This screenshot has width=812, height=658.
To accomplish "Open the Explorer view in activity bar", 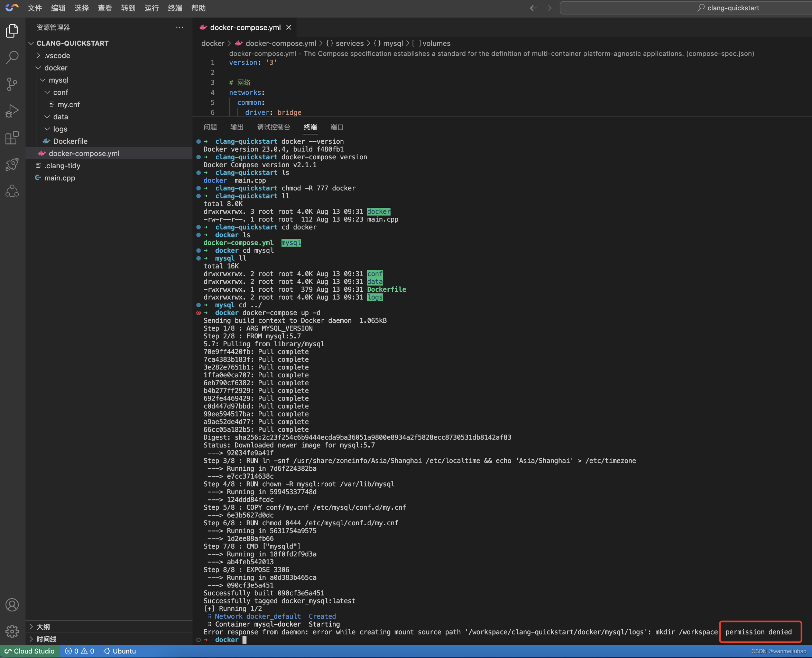I will 12,31.
